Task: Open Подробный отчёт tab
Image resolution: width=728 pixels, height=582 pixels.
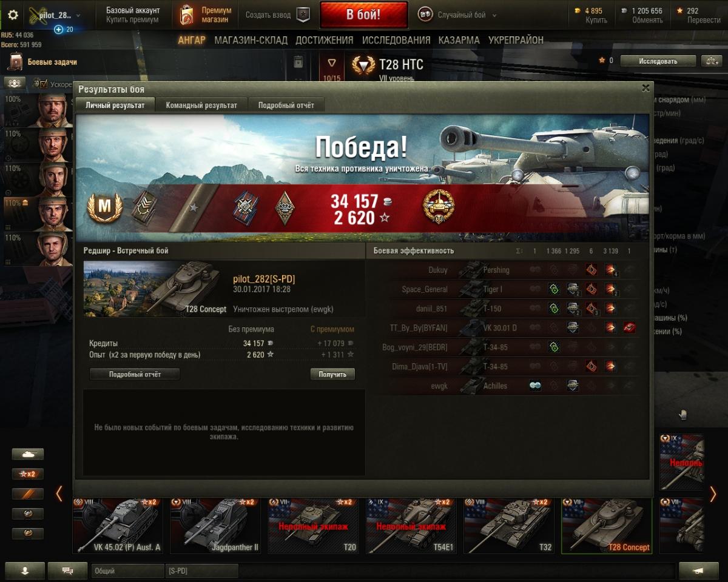Action: point(286,105)
